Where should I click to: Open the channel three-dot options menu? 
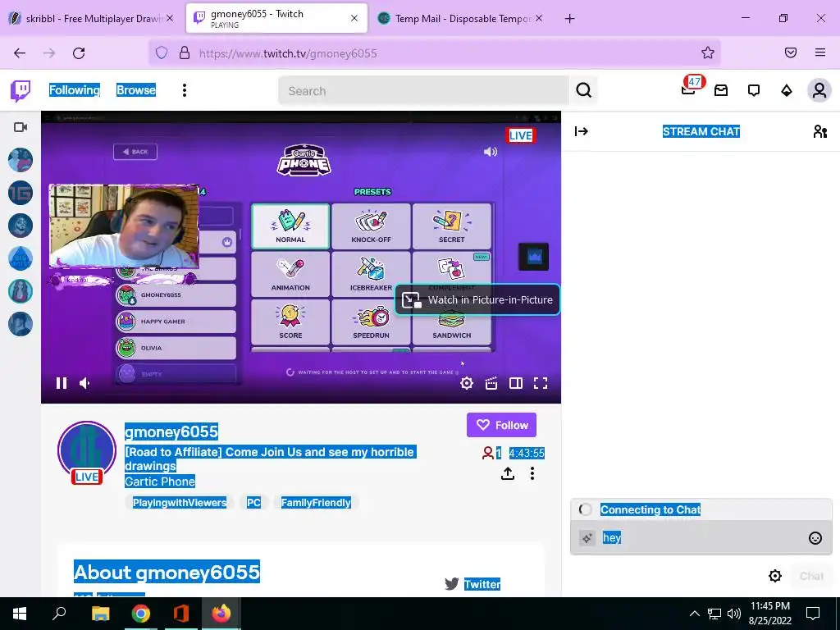532,473
